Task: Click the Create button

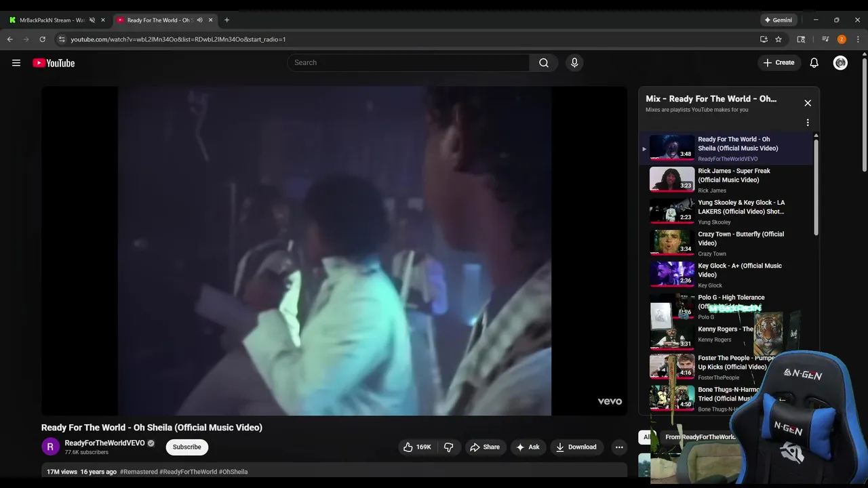Action: pos(778,63)
